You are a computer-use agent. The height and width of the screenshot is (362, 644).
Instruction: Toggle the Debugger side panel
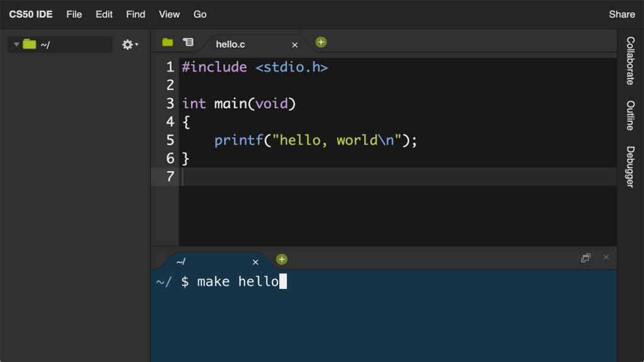point(630,167)
